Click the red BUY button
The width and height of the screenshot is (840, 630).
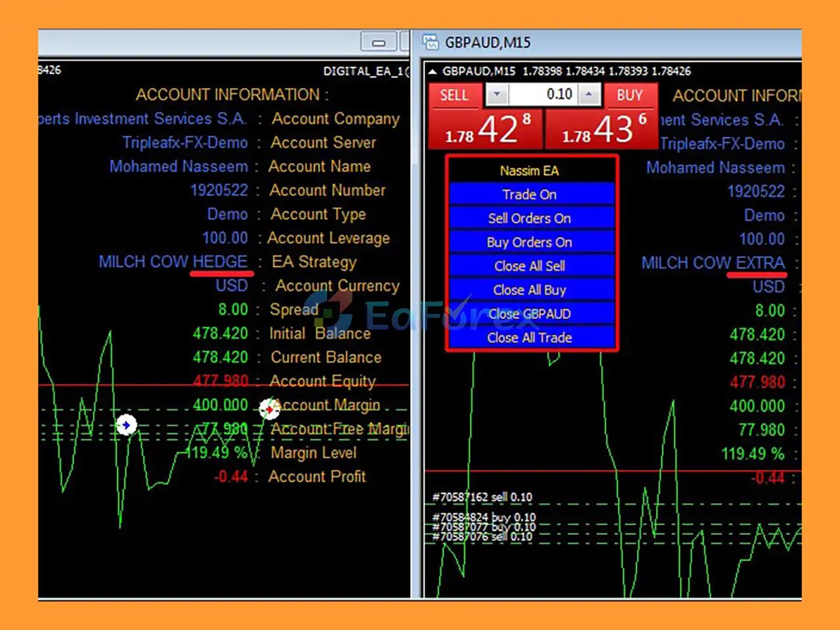tap(629, 95)
